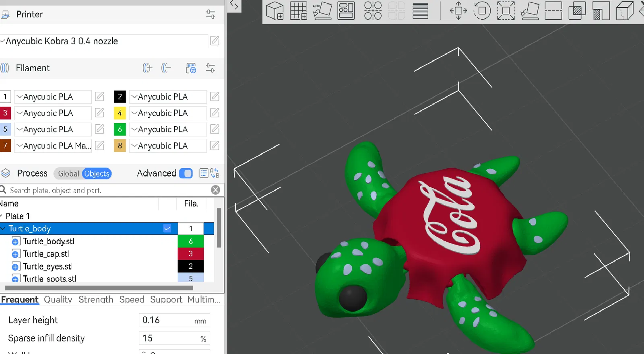Click the settings list icon beside Advanced toggle
The height and width of the screenshot is (354, 644).
click(204, 173)
